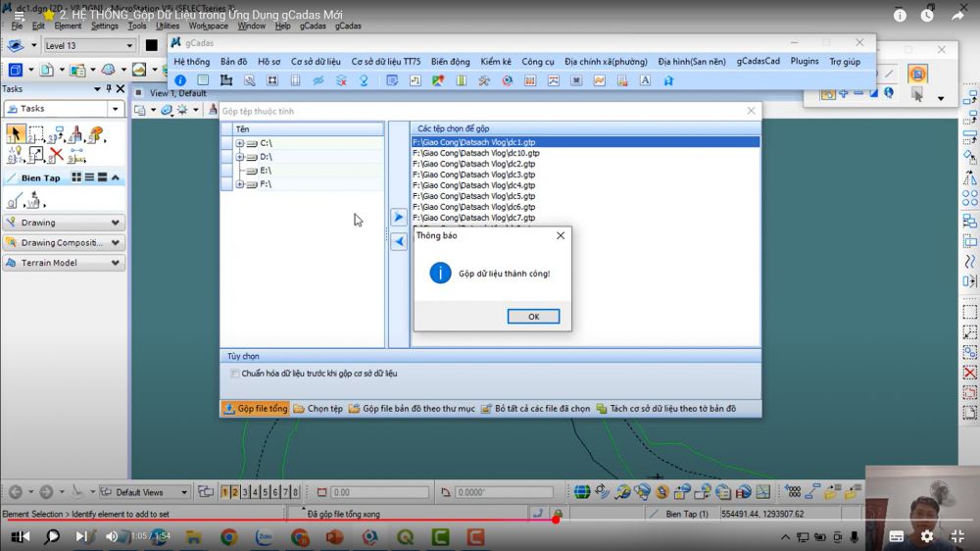Click the red X Delete Element tool
Viewport: 980px width, 551px height.
coord(56,154)
